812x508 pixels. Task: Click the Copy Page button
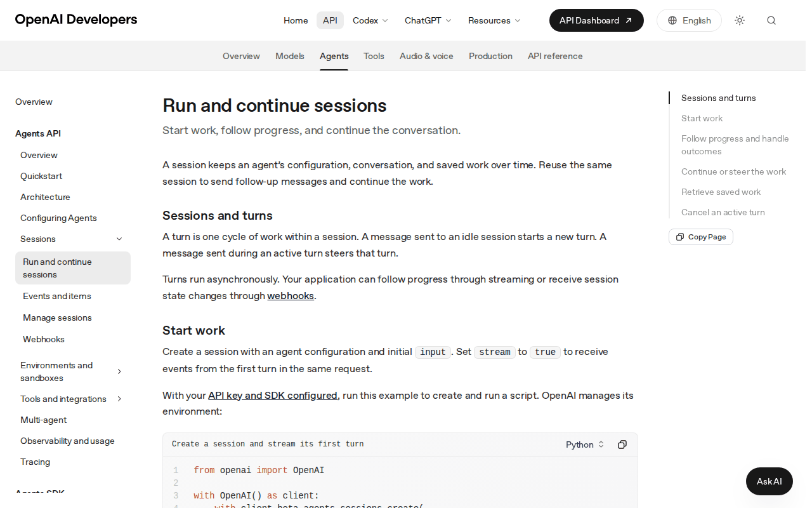tap(701, 237)
